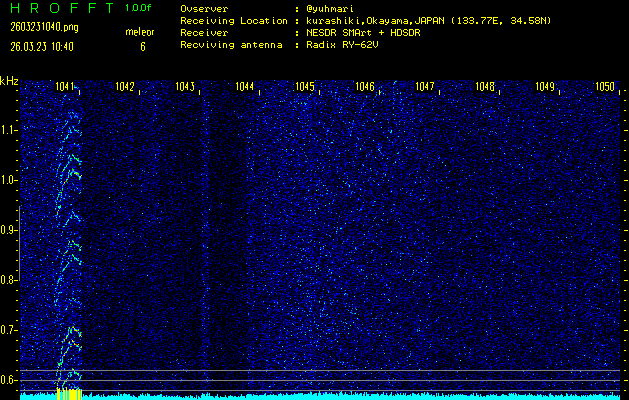Click the 0.6 kHz axis label

(x=8, y=380)
